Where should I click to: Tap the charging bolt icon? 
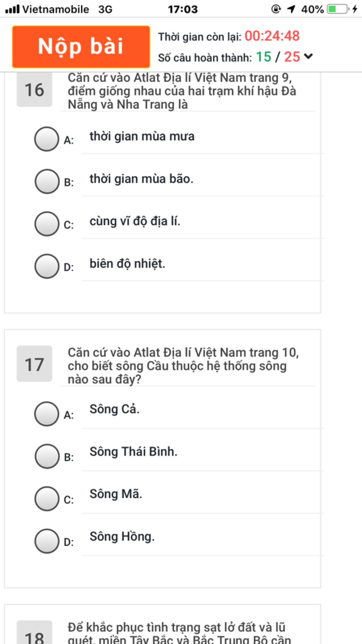[x=355, y=9]
